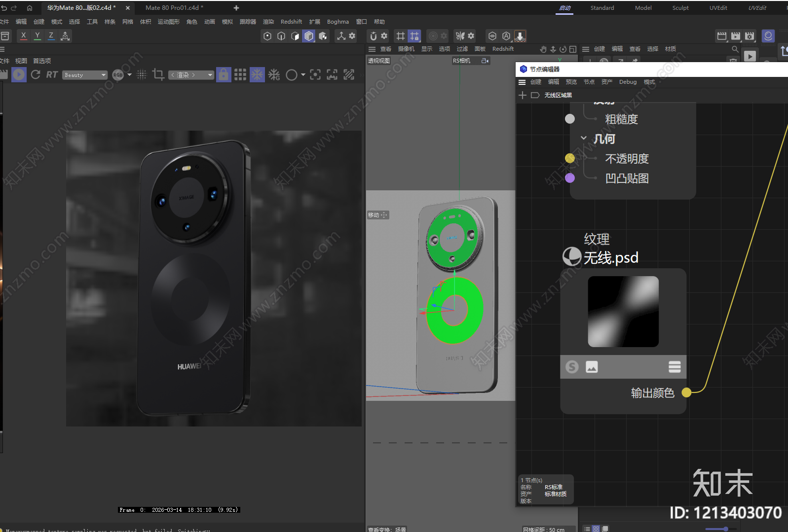Click the undo arrow icon
This screenshot has width=788, height=532.
coord(4,8)
